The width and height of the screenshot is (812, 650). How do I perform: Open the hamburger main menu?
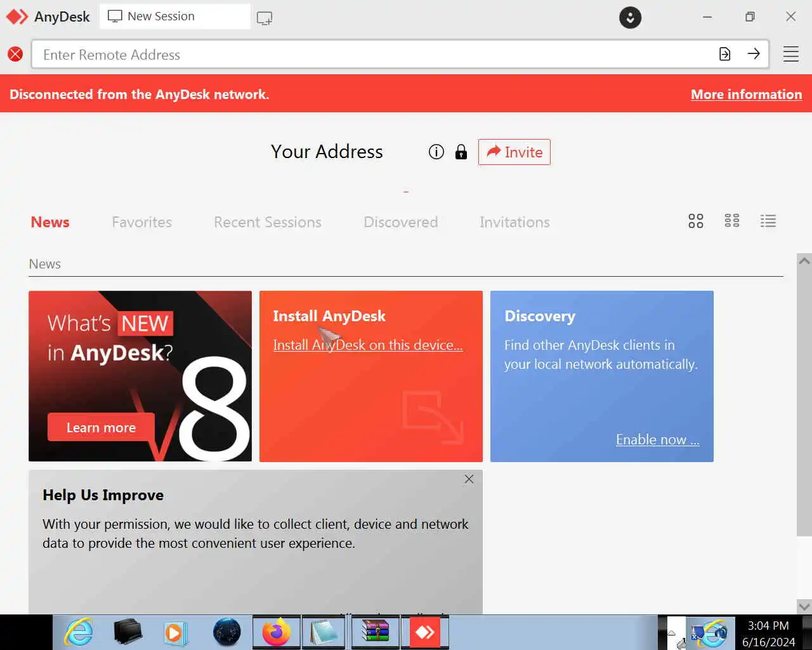coord(790,54)
